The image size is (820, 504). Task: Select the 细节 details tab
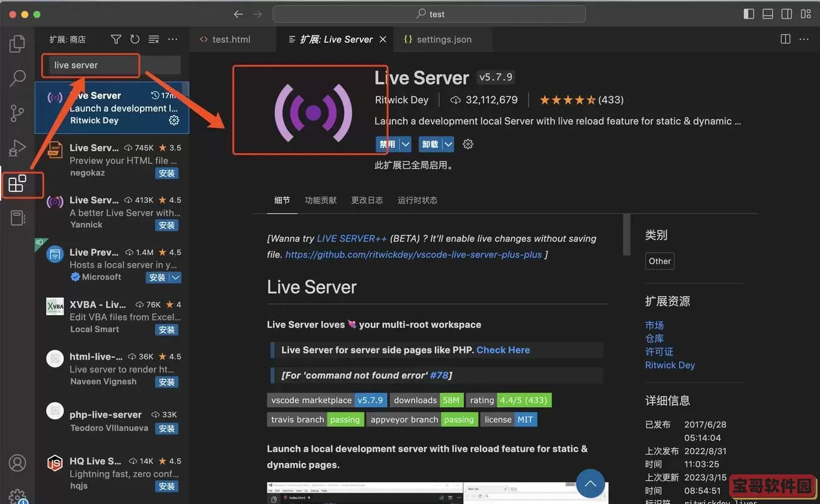tap(282, 200)
